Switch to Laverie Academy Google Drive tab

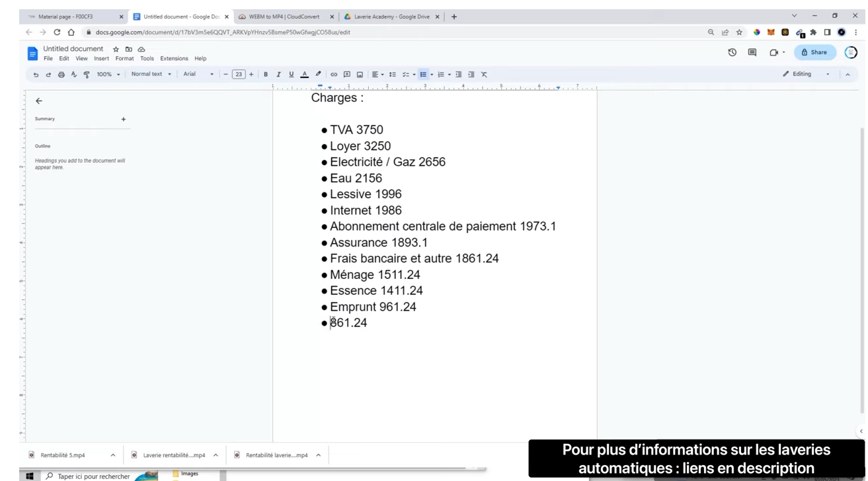tap(392, 17)
